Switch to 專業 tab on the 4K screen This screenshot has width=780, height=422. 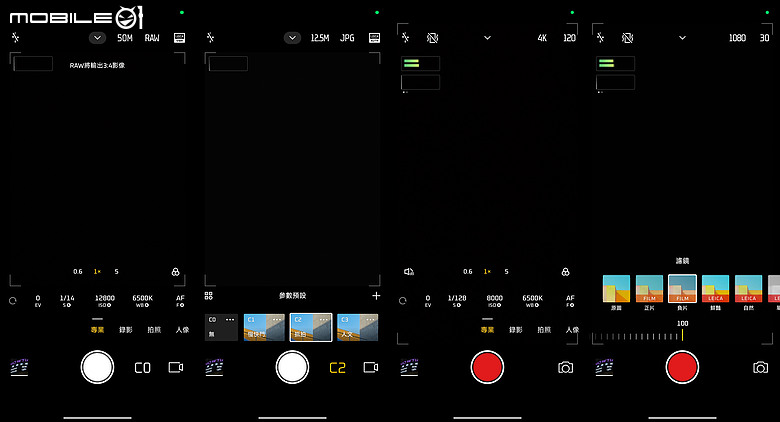[488, 330]
